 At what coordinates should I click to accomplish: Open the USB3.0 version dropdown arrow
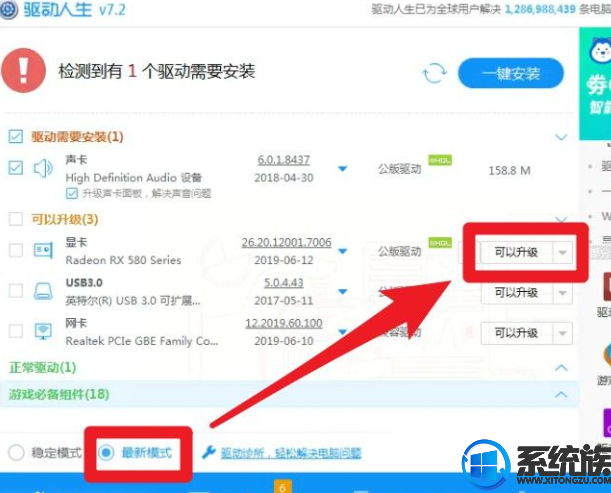point(343,292)
